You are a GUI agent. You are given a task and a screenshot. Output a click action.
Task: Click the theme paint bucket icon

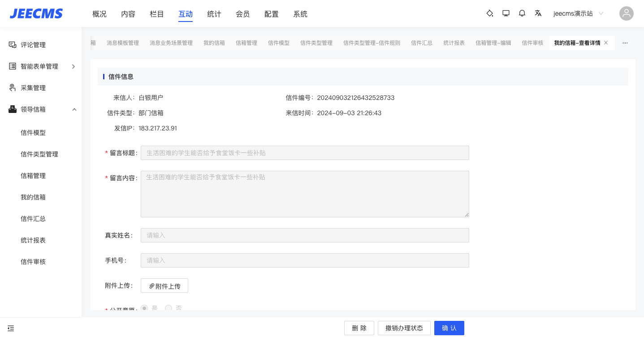(490, 13)
